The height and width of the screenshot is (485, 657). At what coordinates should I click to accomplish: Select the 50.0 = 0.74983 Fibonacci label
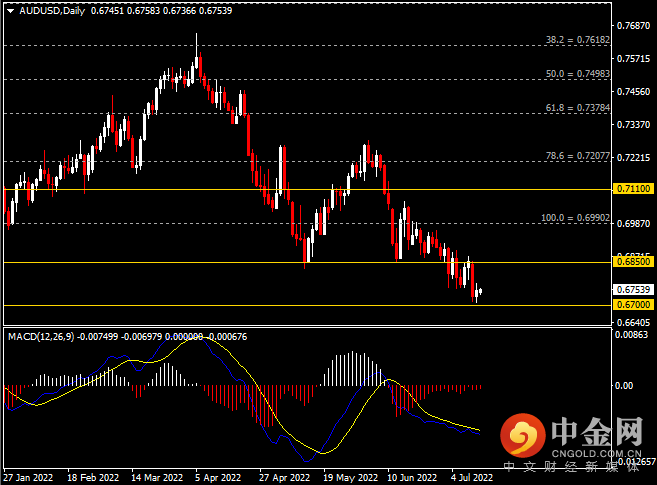point(577,74)
